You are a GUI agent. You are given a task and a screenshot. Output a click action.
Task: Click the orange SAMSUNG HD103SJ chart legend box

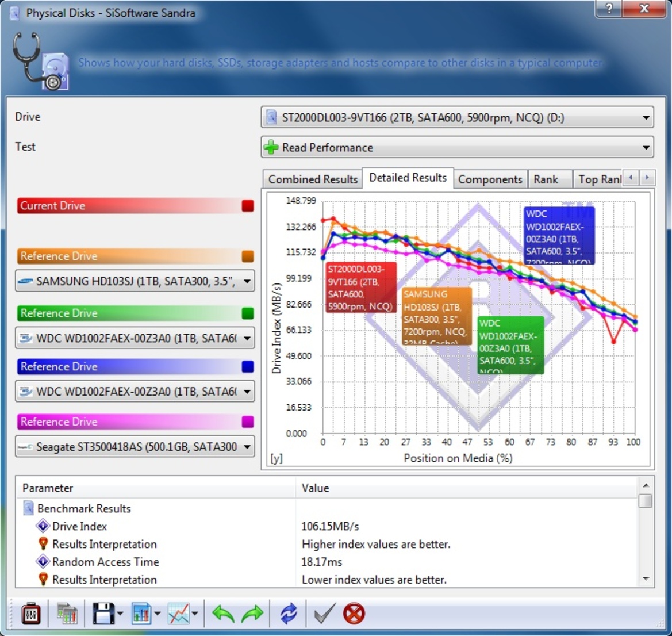click(437, 316)
